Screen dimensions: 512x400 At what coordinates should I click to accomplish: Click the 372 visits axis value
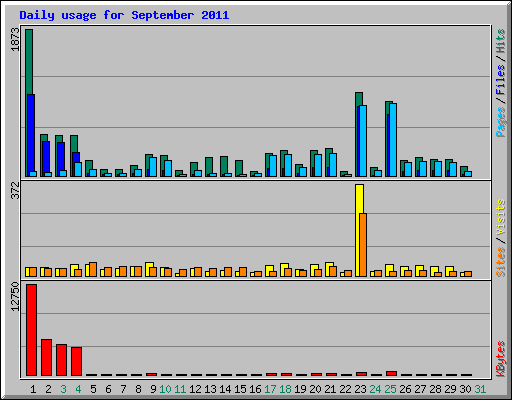coord(15,190)
